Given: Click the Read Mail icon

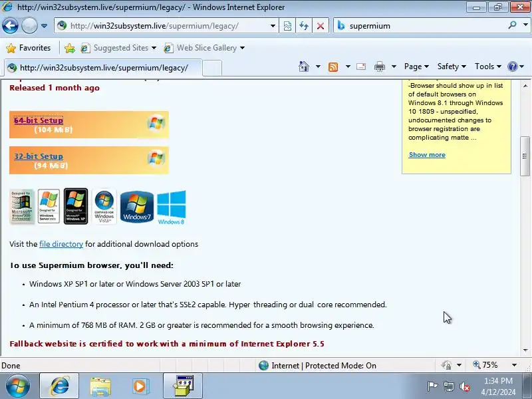Looking at the screenshot, I should pos(361,66).
